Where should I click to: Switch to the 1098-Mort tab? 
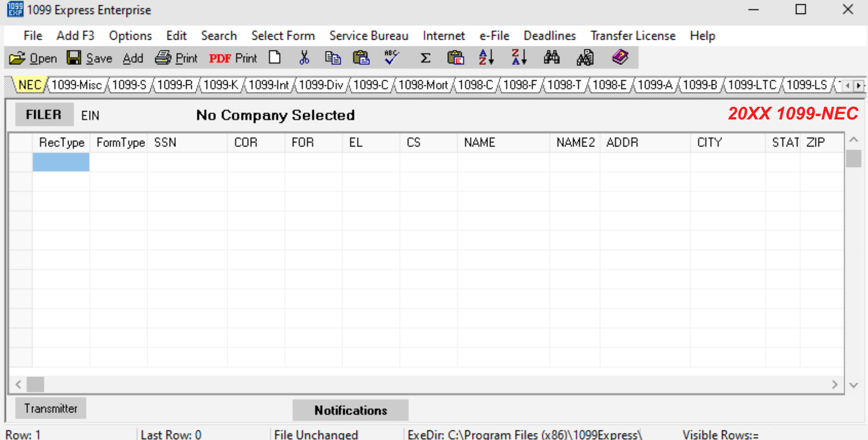point(423,85)
